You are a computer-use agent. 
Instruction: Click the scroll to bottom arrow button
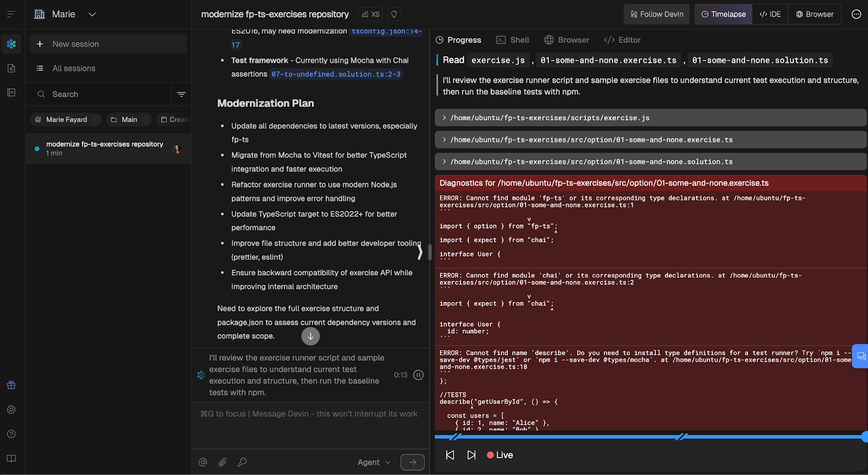point(310,336)
